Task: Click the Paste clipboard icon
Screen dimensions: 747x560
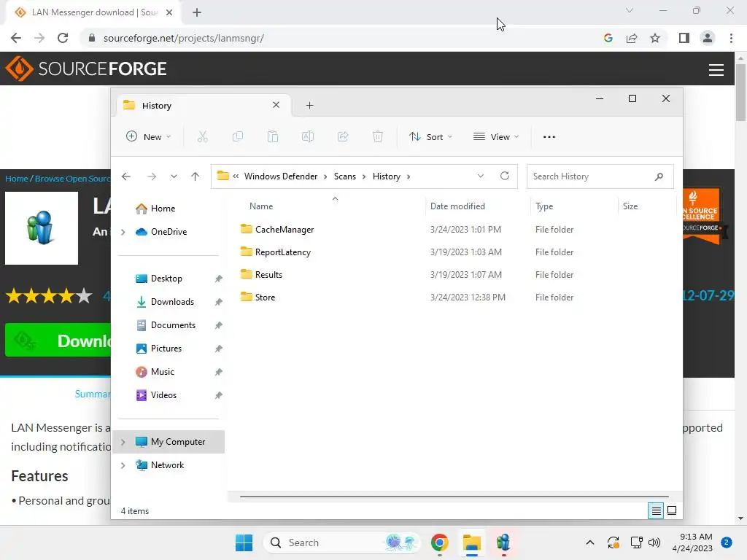Action: [273, 136]
